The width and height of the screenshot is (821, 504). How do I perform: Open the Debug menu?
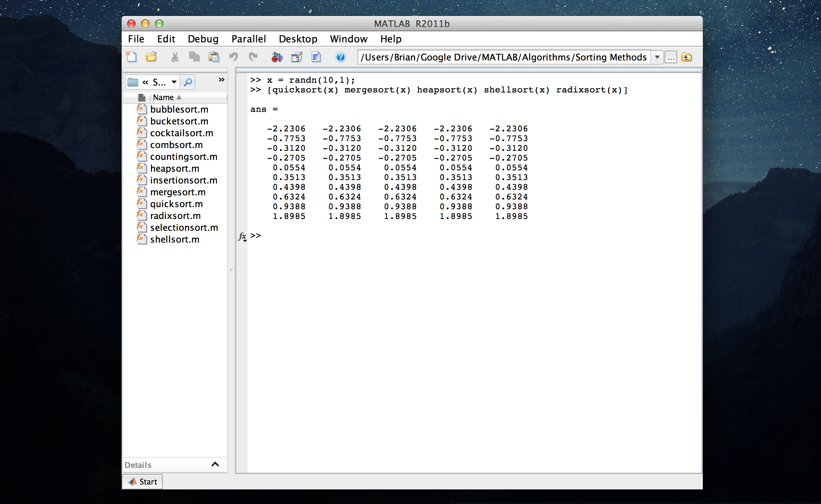pyautogui.click(x=203, y=39)
